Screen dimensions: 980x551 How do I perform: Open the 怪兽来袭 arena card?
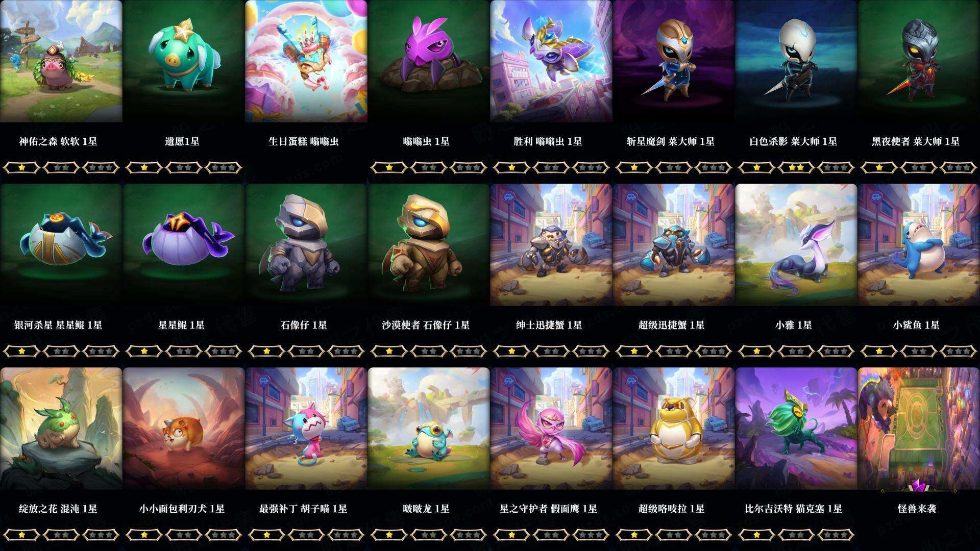(x=919, y=429)
